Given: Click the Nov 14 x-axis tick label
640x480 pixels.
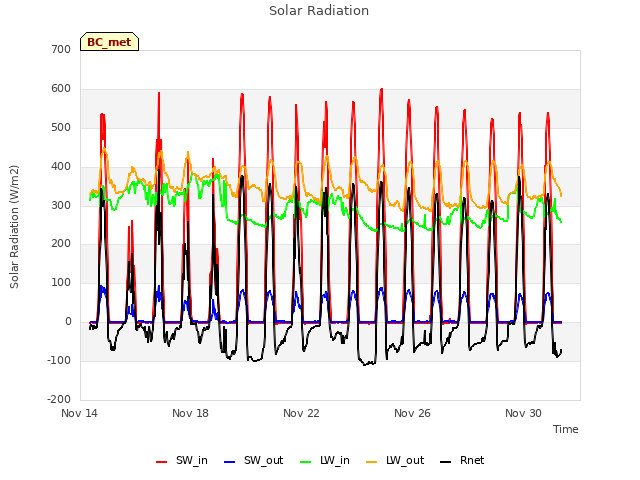Looking at the screenshot, I should (x=79, y=413).
